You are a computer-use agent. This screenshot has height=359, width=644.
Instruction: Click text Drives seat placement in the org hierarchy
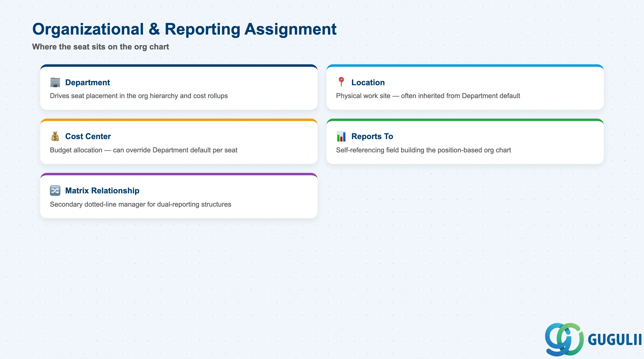(139, 96)
